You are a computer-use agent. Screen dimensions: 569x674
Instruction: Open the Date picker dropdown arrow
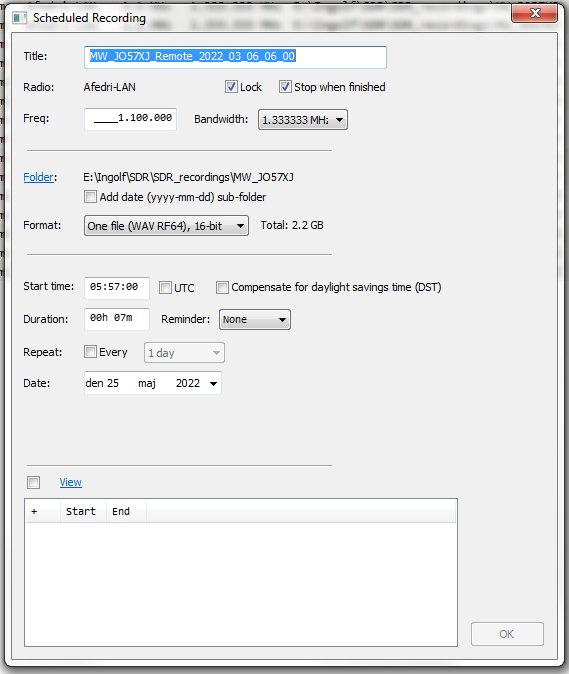point(213,383)
